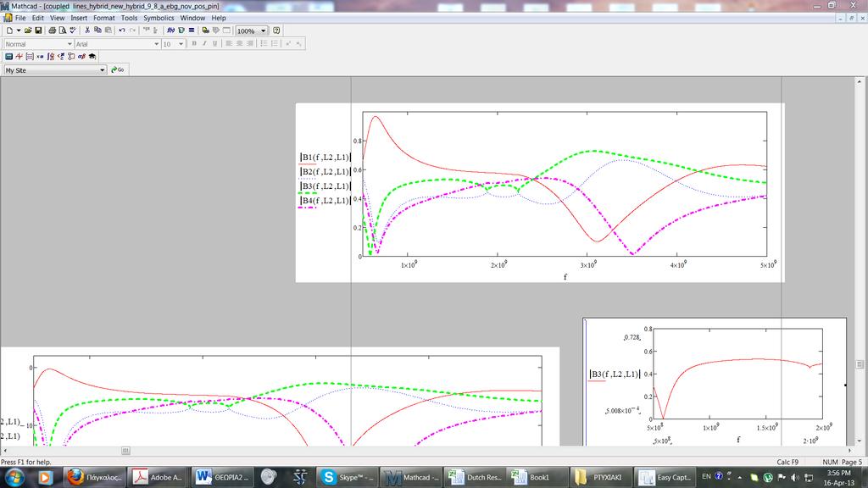Open the Vector and Matrix toolbar palette
The width and height of the screenshot is (868, 488).
click(30, 57)
